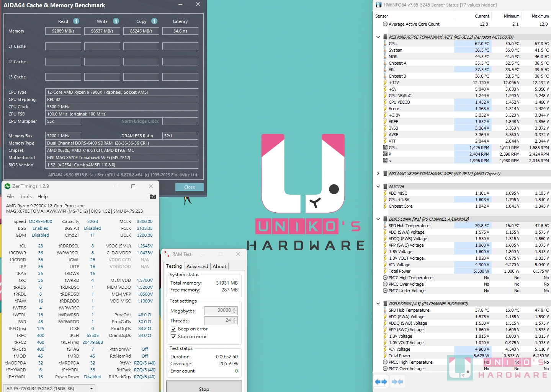Toggle the Beep on error checkbox
The image size is (551, 392).
(173, 329)
